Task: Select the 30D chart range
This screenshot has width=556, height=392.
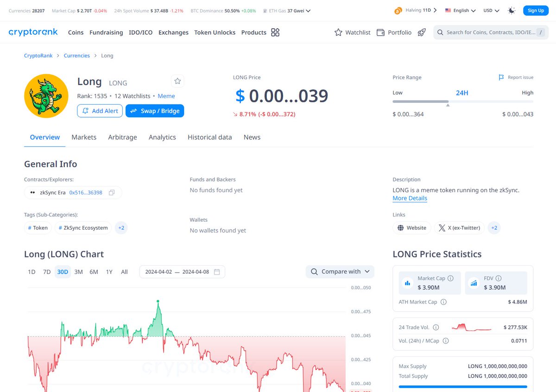Action: (x=63, y=272)
